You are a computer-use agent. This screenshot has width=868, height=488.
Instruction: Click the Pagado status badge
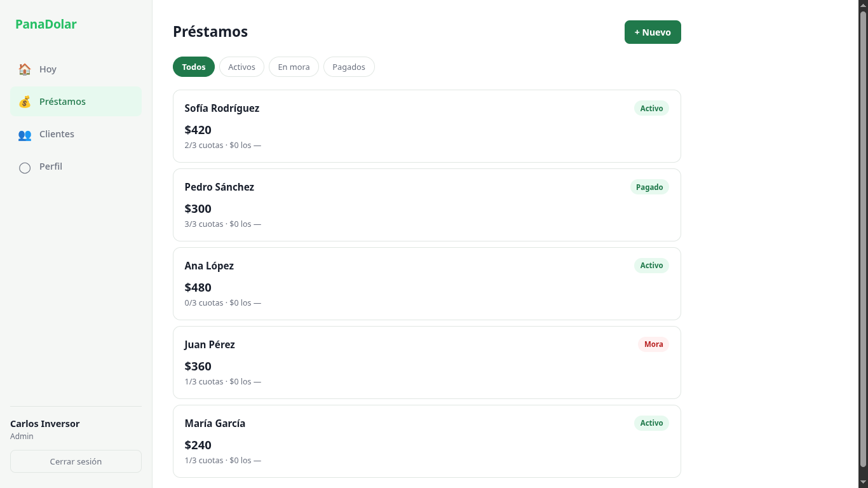tap(649, 187)
